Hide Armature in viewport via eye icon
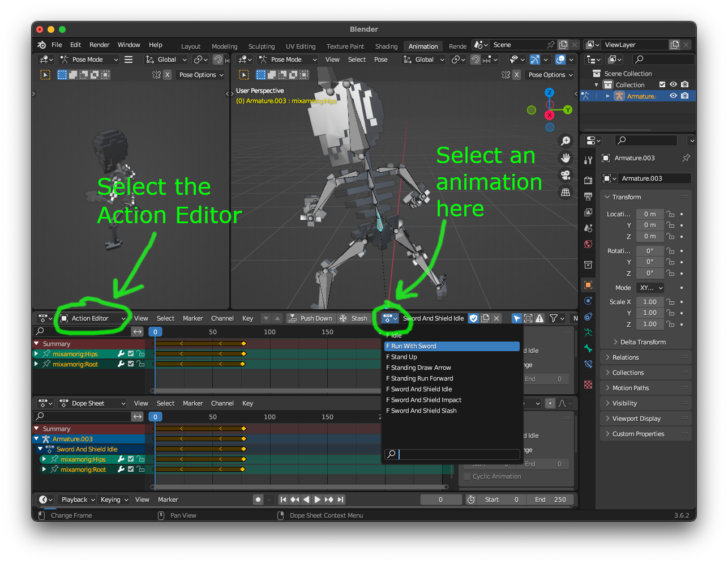 (x=673, y=96)
